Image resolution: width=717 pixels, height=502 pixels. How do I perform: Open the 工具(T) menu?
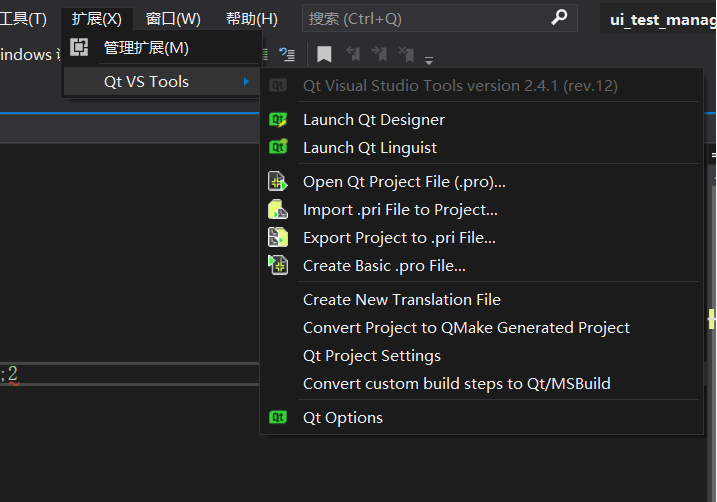[23, 19]
